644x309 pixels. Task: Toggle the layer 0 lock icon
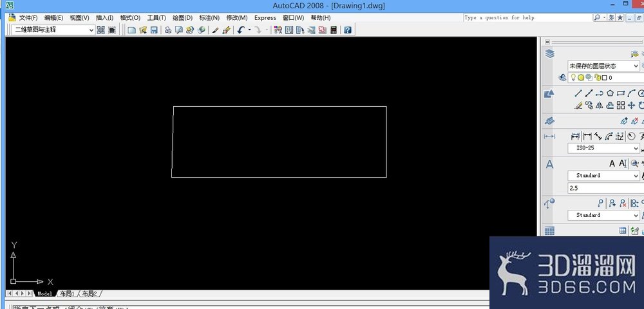pos(597,77)
